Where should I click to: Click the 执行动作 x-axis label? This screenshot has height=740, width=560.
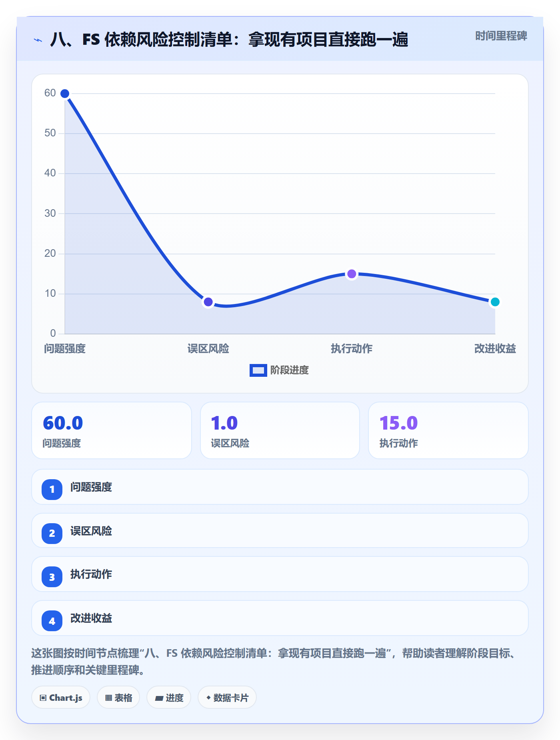click(x=352, y=348)
